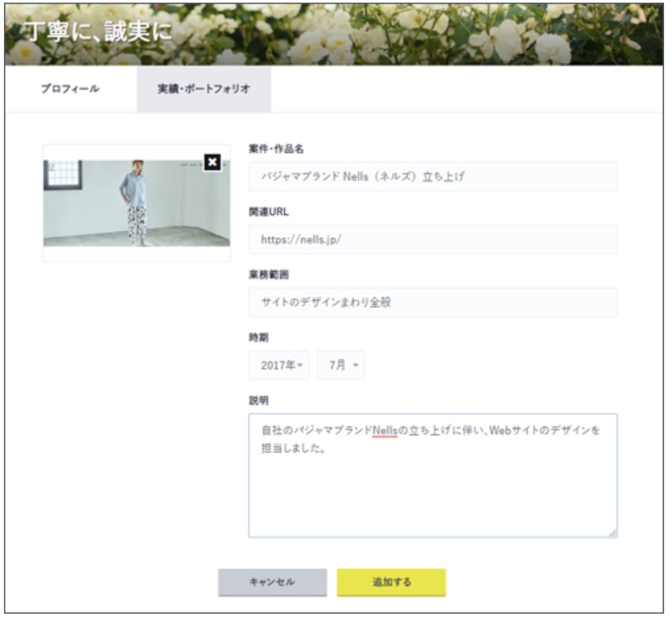Click the textarea resize handle corner
Image resolution: width=672 pixels, height=619 pixels.
pyautogui.click(x=613, y=533)
